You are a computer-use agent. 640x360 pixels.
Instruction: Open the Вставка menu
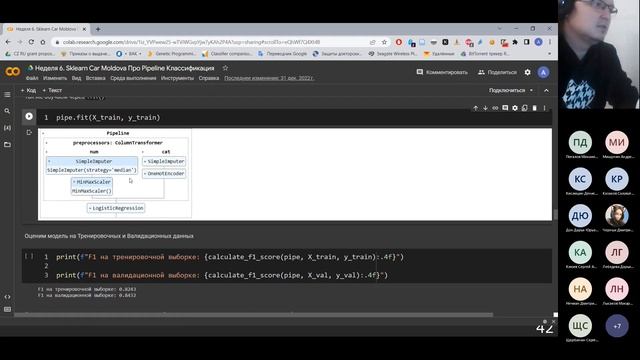(96, 78)
